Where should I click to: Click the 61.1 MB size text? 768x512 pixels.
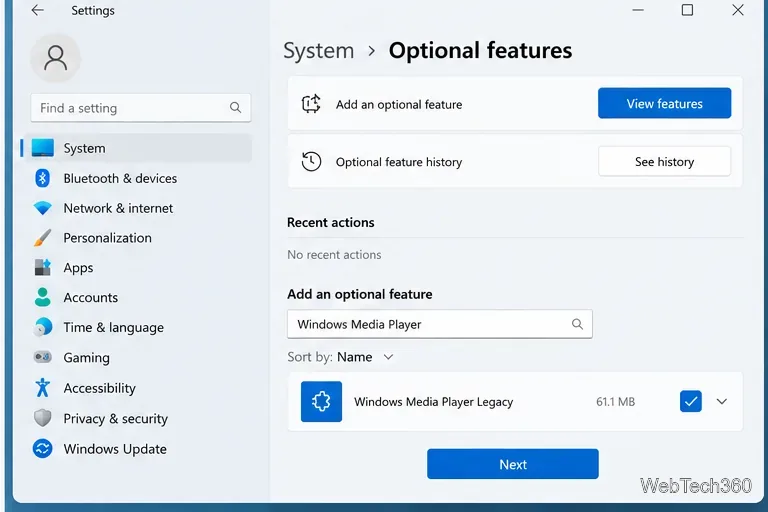615,402
